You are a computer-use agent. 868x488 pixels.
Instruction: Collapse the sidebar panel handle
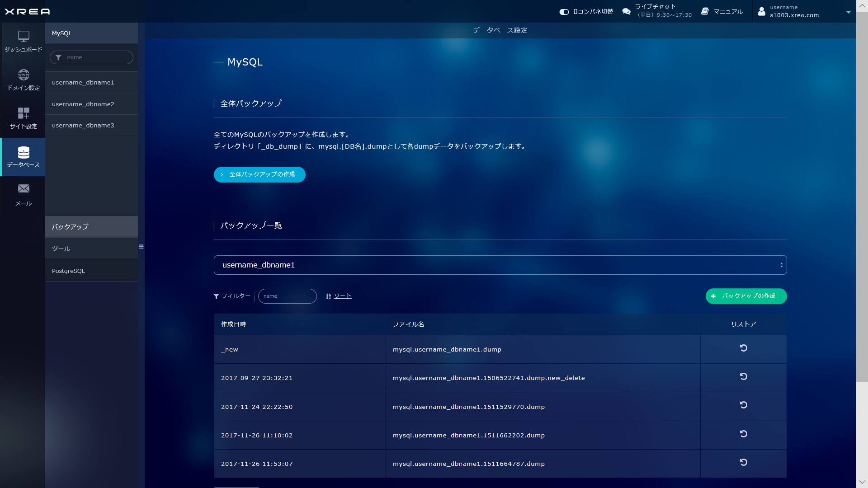pos(141,247)
